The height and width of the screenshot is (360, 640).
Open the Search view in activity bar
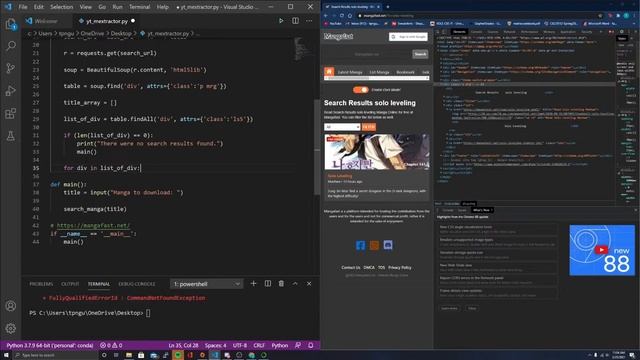pyautogui.click(x=11, y=45)
